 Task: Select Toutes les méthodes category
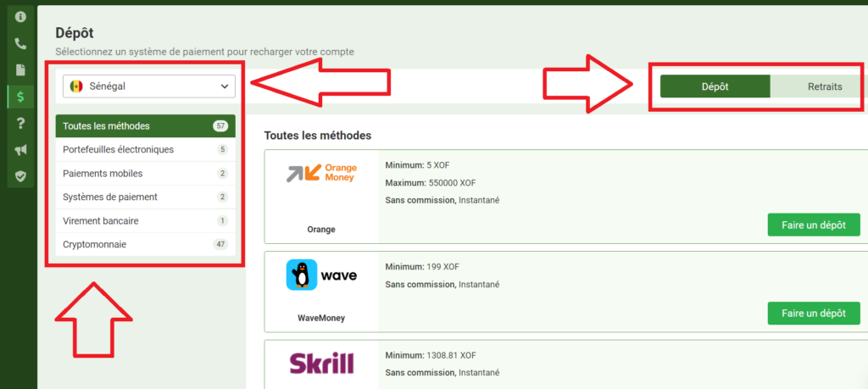pyautogui.click(x=146, y=126)
